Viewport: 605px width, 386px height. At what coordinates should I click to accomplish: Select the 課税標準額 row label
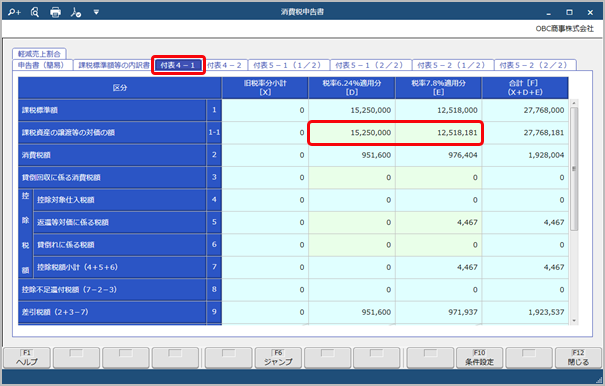point(112,110)
